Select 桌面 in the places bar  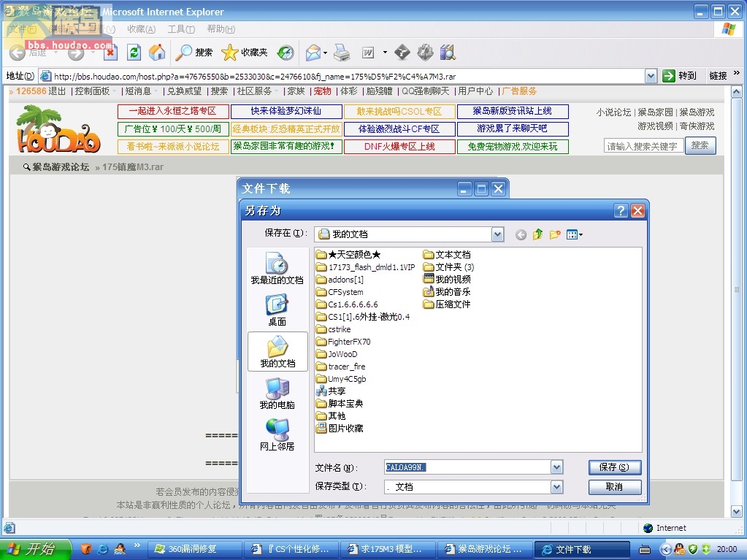pos(277,310)
